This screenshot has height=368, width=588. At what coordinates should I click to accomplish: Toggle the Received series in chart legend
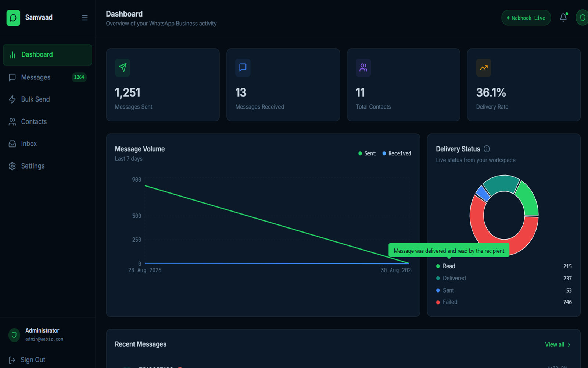pos(397,153)
